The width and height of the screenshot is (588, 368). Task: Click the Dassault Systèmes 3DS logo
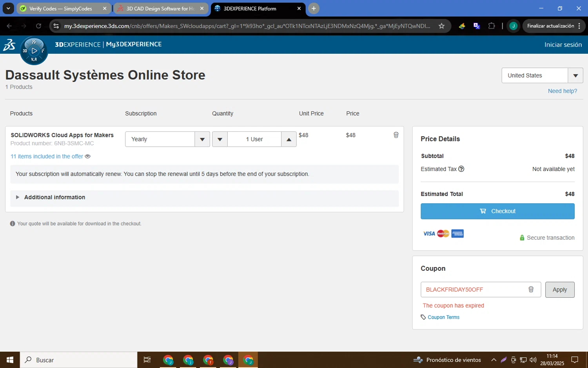tap(9, 45)
